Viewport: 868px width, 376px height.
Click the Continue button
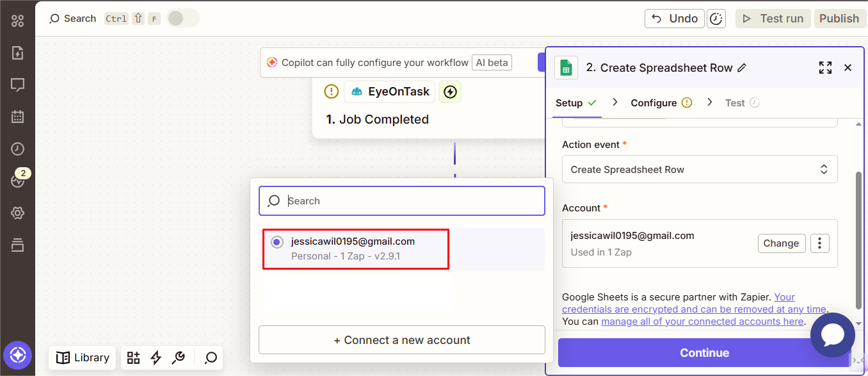point(704,353)
